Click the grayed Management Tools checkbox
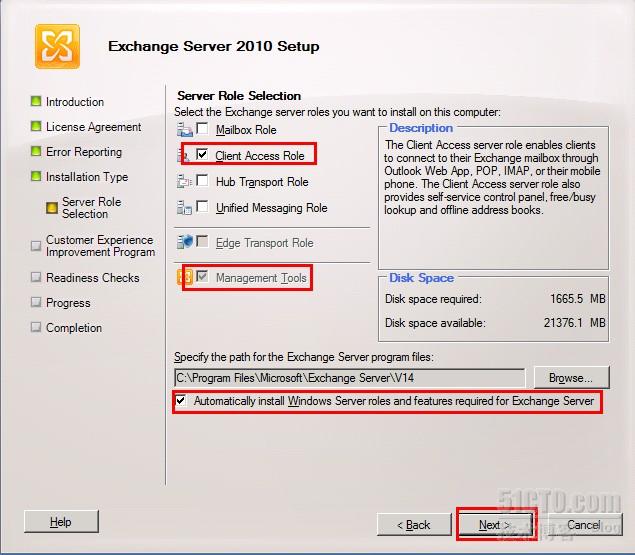 click(202, 277)
